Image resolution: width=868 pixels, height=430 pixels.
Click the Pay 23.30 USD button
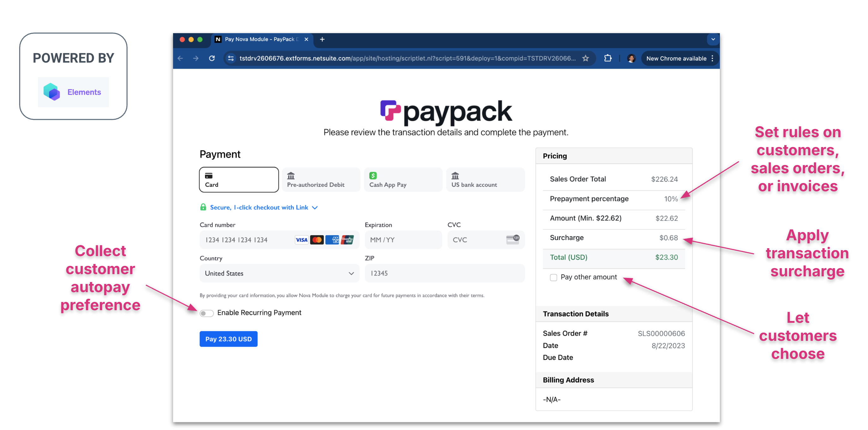click(228, 339)
